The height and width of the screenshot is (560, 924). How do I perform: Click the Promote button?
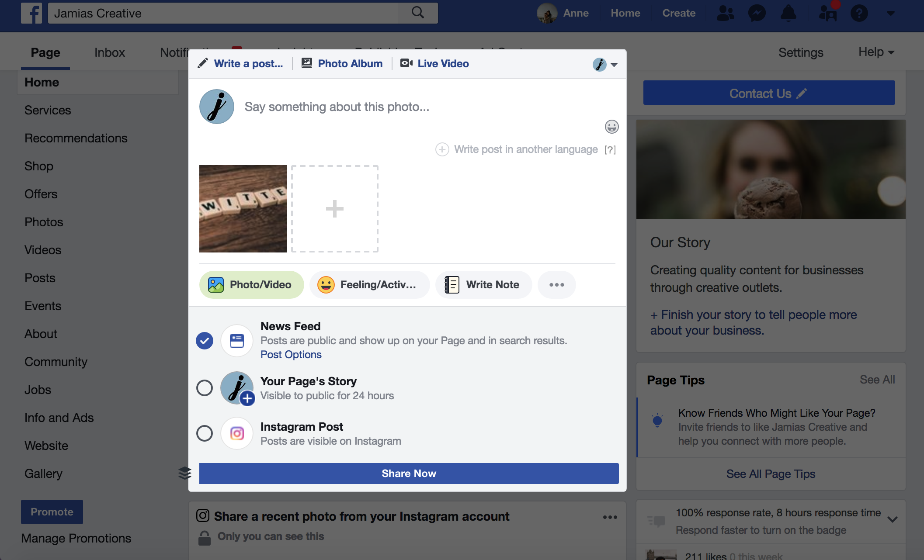(52, 512)
